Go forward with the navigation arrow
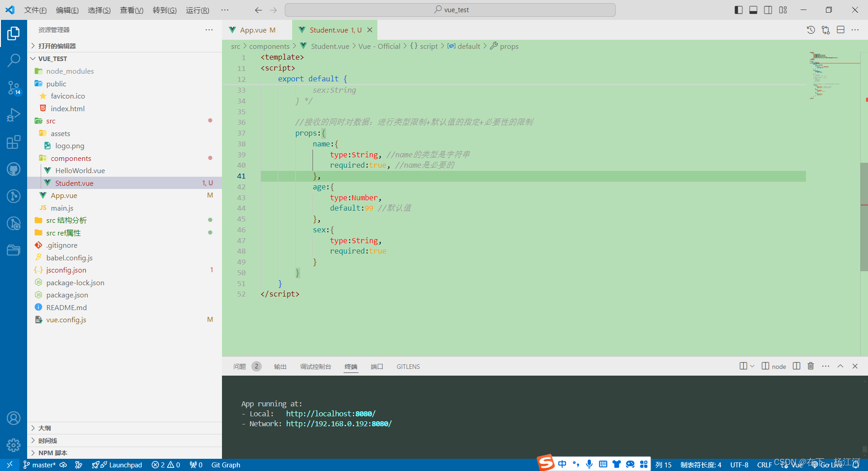This screenshot has height=471, width=868. click(x=273, y=10)
